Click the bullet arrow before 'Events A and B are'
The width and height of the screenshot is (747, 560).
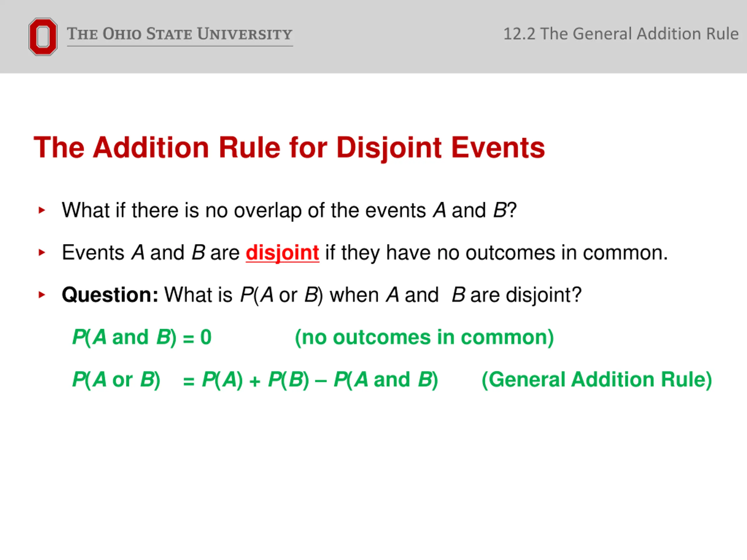click(x=42, y=253)
